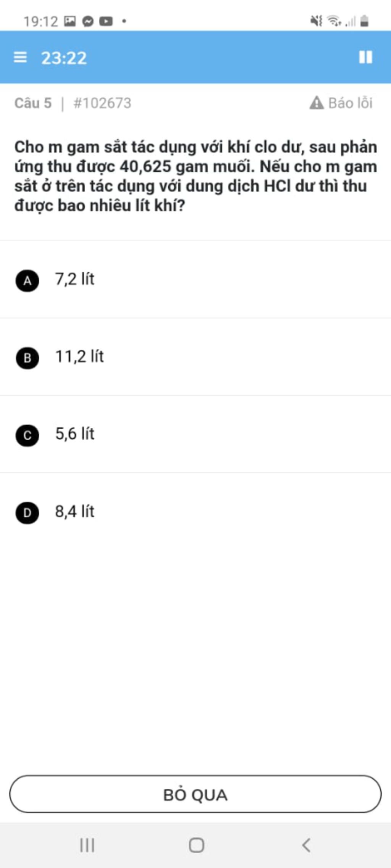Tap the 23:22 countdown timer
The image size is (391, 868).
point(64,58)
